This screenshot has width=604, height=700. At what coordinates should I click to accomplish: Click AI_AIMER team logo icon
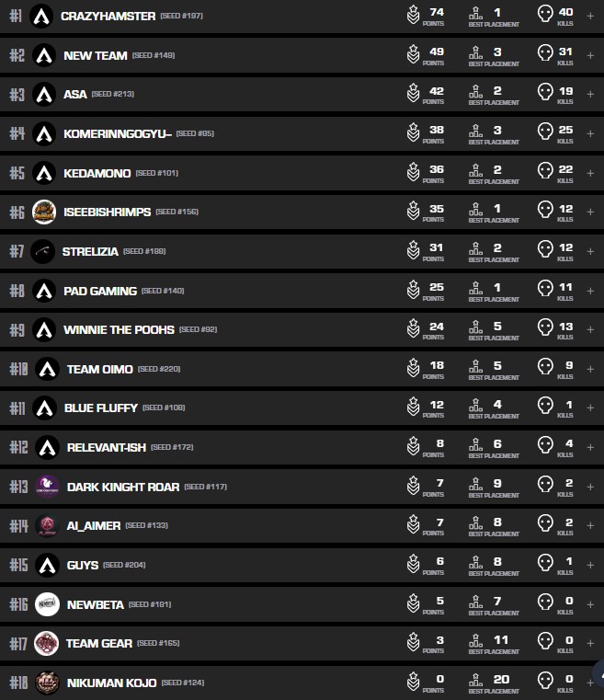[x=47, y=525]
